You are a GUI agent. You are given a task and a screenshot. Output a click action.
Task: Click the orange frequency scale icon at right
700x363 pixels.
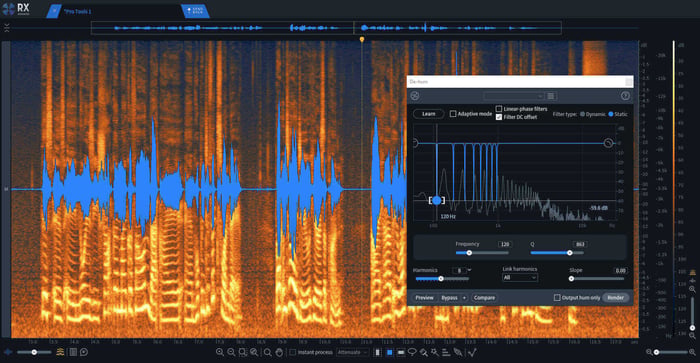[692, 272]
